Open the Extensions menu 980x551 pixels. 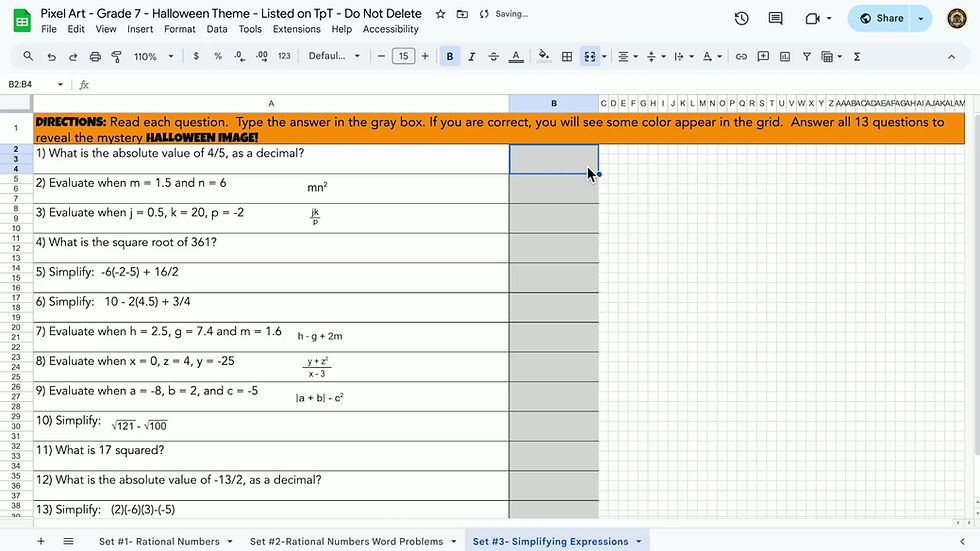pos(296,29)
